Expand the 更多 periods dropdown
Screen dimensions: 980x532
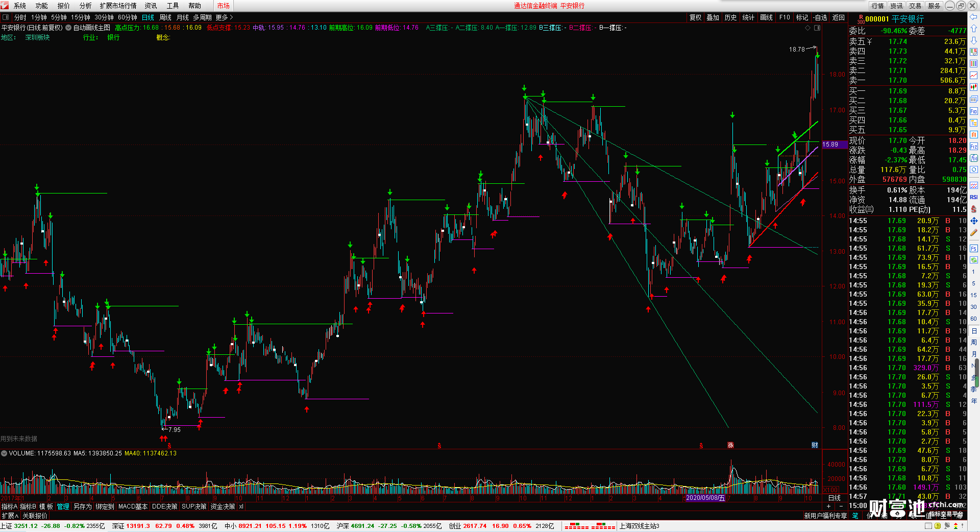(224, 17)
